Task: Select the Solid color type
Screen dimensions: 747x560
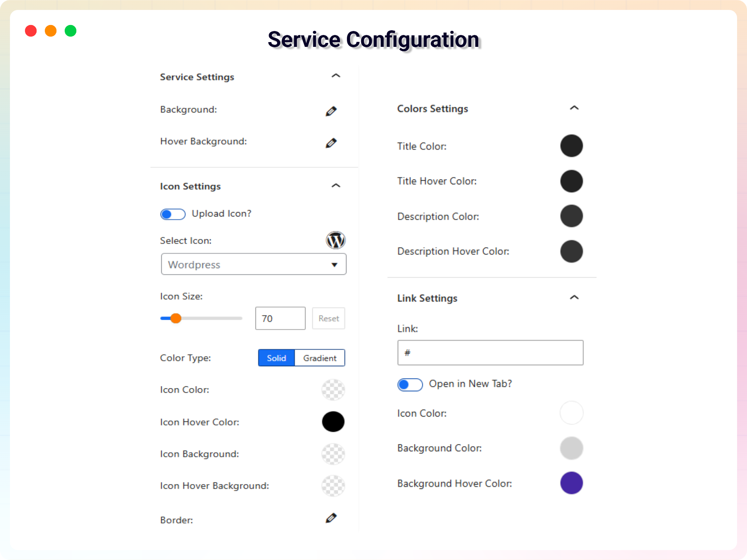Action: (x=277, y=358)
